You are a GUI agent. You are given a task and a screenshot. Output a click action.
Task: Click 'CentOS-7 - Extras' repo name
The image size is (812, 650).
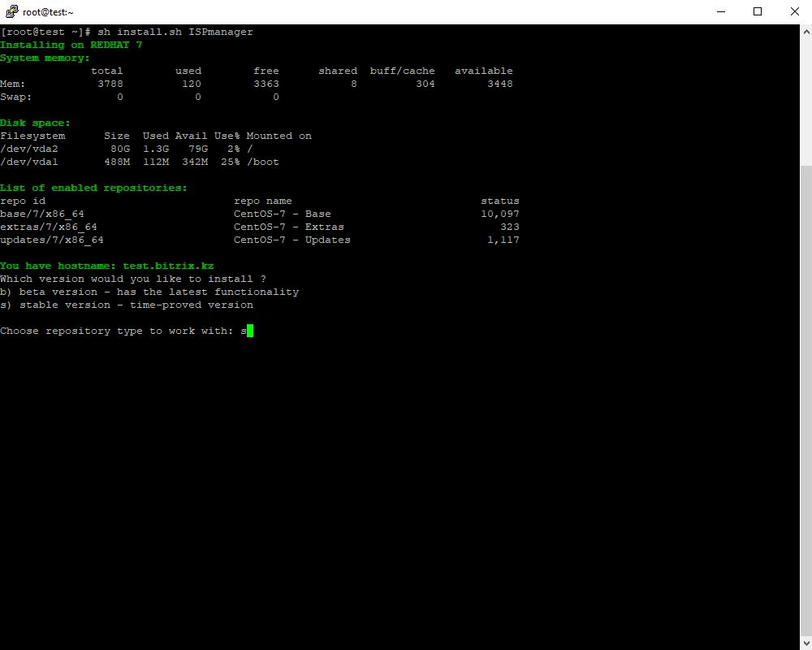pos(289,227)
